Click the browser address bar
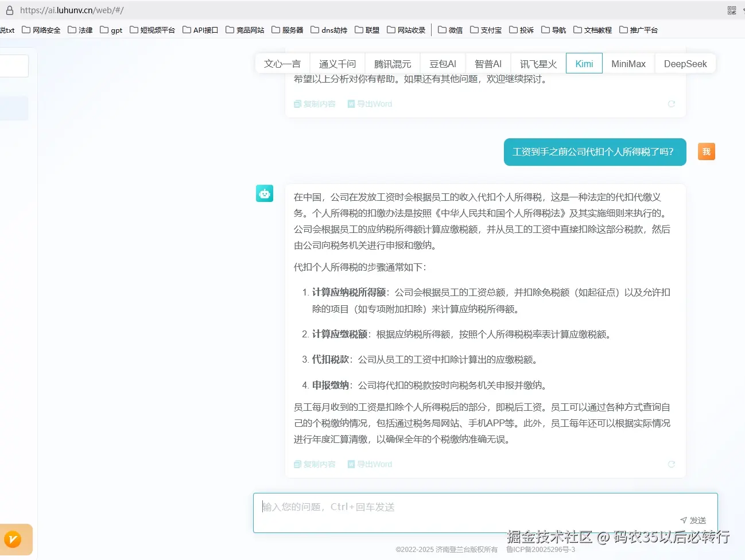Image resolution: width=745 pixels, height=560 pixels. 230,10
